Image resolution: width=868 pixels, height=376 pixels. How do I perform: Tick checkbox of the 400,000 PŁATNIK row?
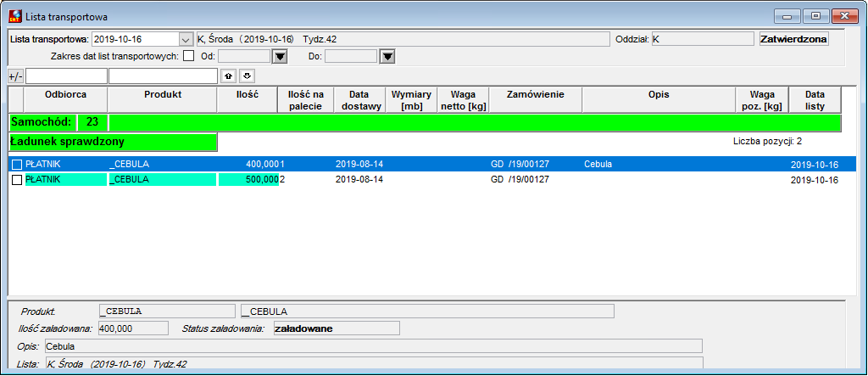click(x=17, y=164)
